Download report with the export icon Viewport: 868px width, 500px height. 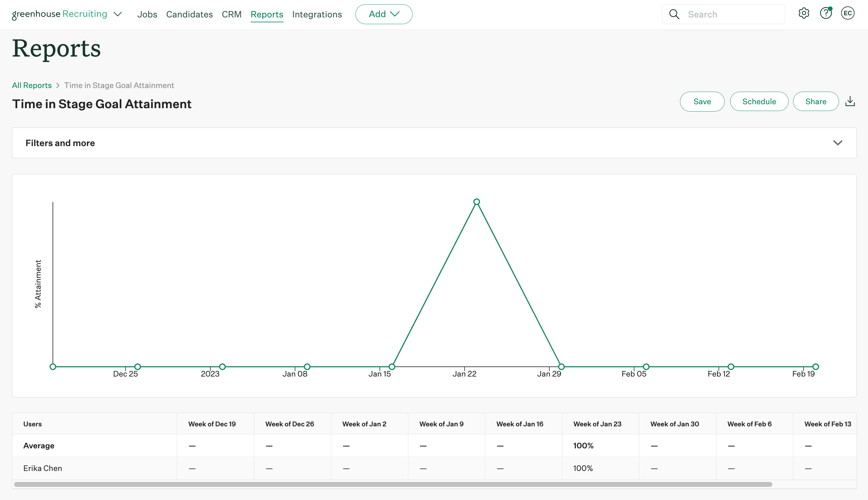[850, 101]
